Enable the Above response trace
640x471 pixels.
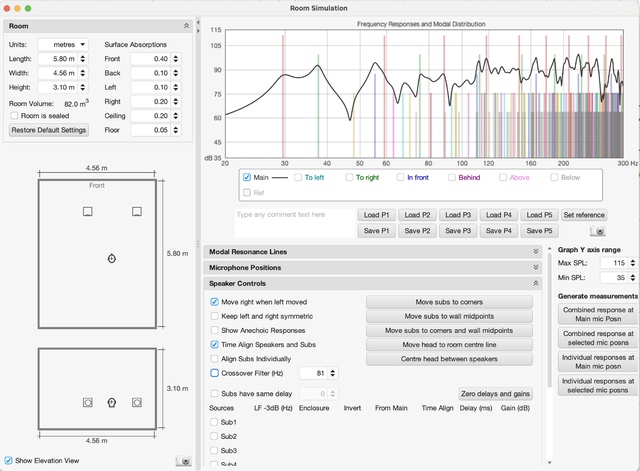pos(503,177)
